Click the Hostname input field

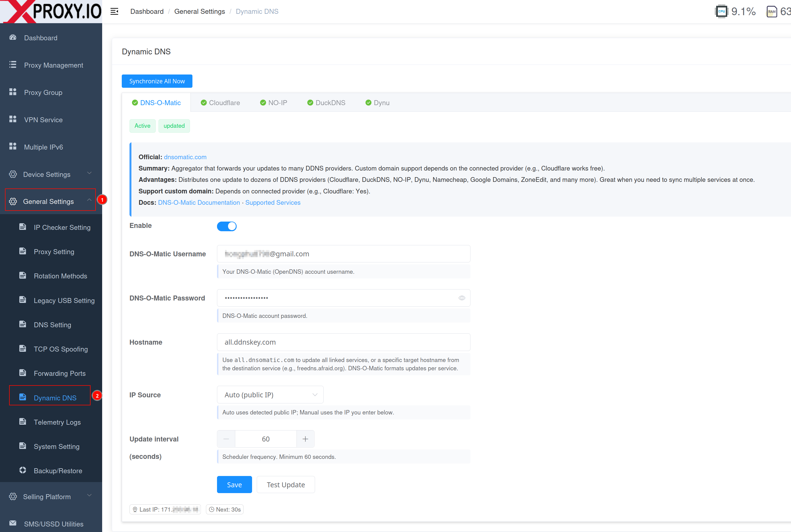coord(343,342)
